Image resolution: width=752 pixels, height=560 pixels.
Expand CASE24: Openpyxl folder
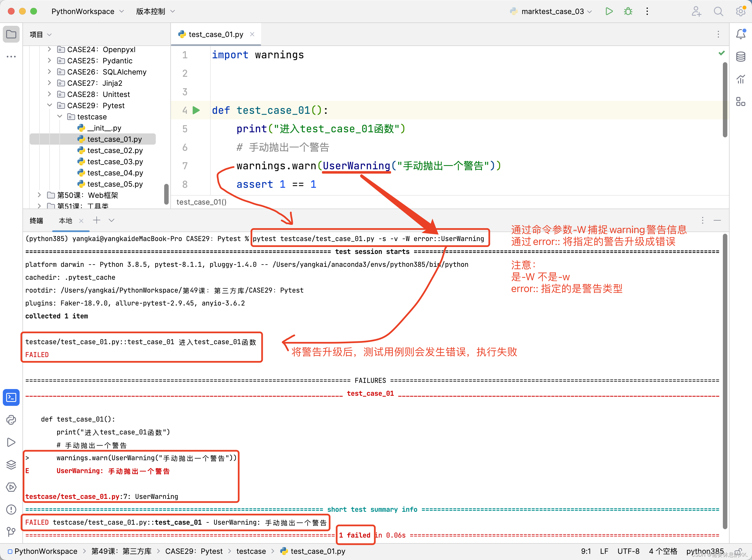(50, 49)
